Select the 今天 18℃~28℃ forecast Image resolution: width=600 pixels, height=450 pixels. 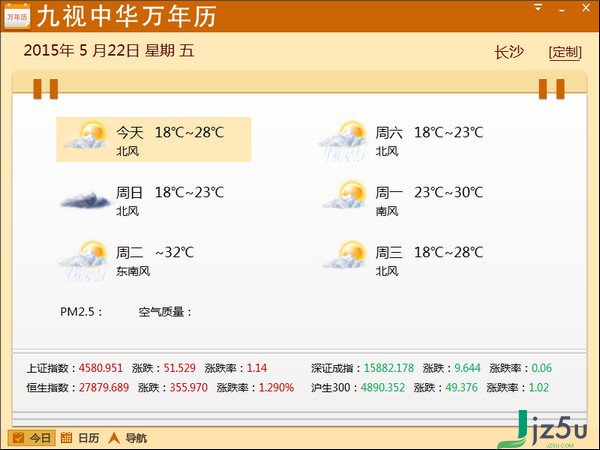[153, 140]
